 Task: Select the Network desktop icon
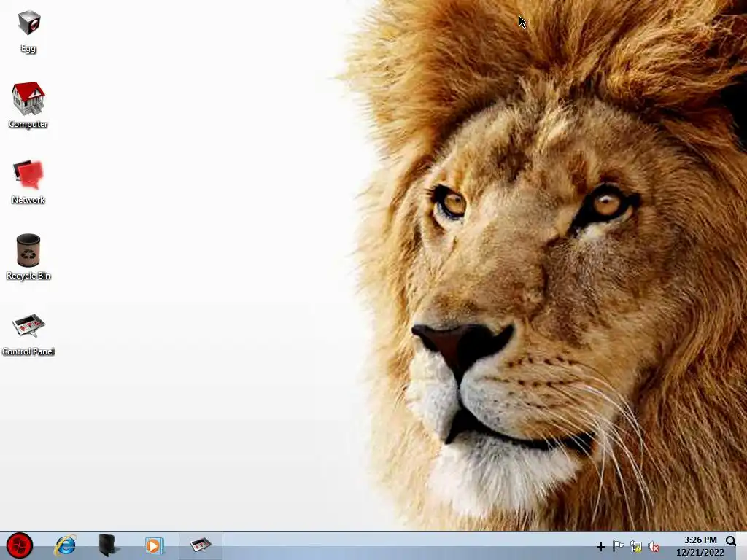pos(28,182)
